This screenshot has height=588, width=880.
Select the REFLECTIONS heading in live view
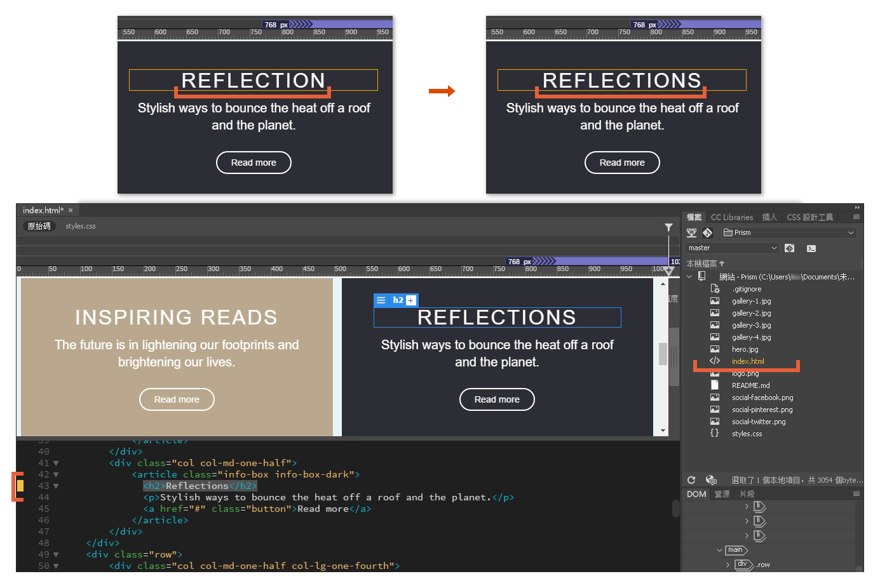[x=497, y=317]
